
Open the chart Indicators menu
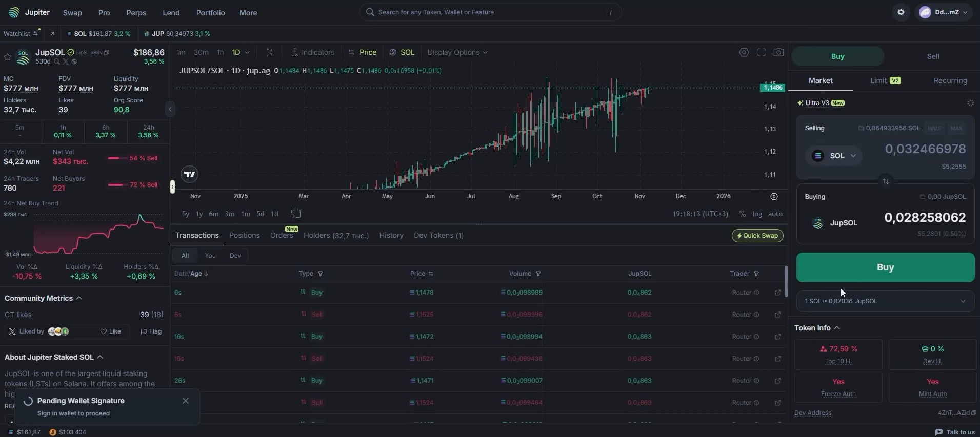click(312, 52)
